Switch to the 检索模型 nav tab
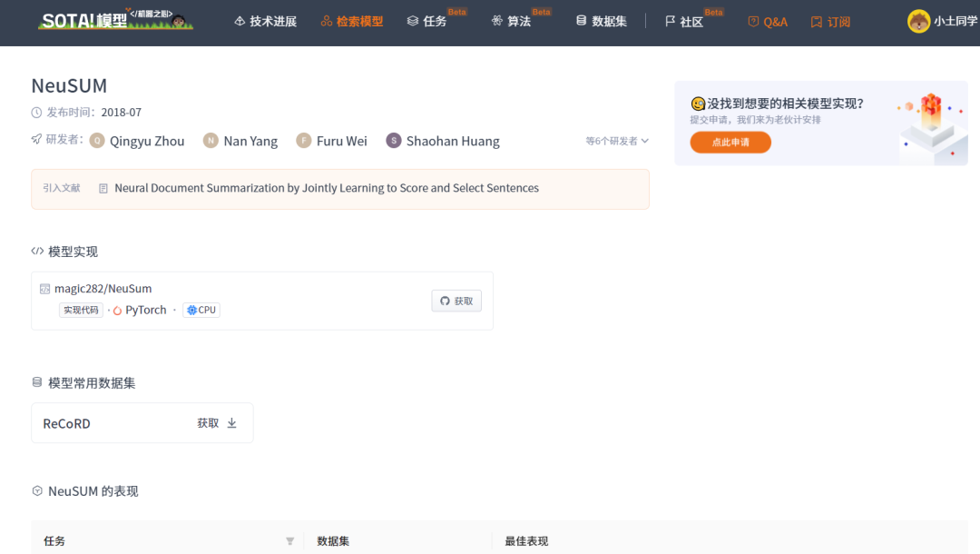 coord(352,21)
